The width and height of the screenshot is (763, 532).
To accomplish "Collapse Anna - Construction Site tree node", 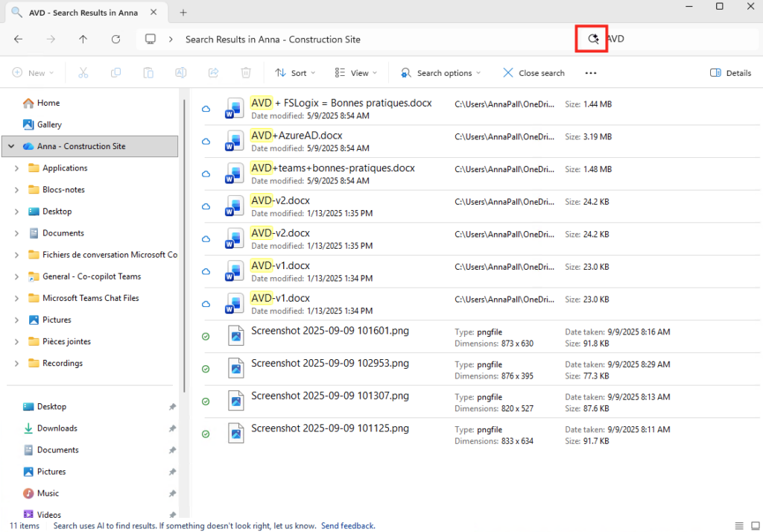I will pos(12,147).
